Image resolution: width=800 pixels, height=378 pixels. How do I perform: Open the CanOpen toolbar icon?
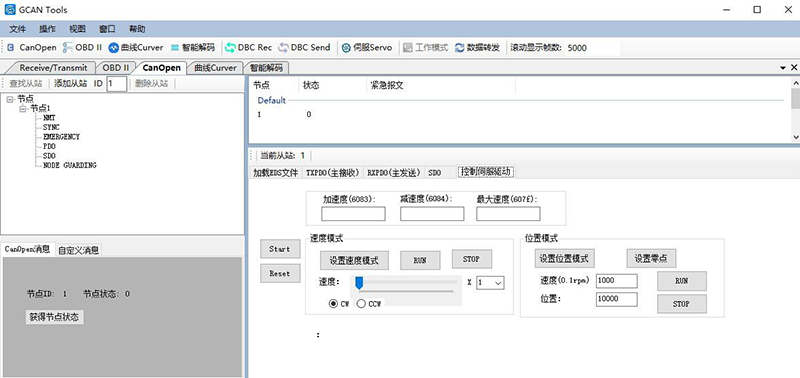click(x=11, y=47)
